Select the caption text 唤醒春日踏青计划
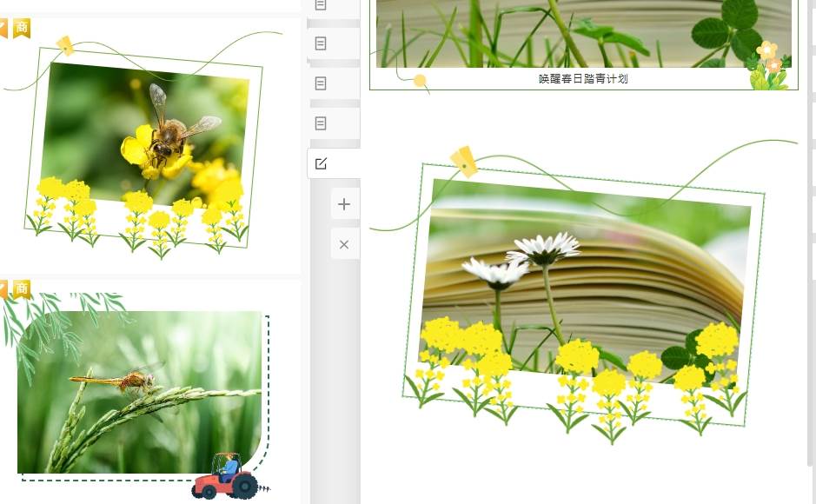 click(582, 79)
